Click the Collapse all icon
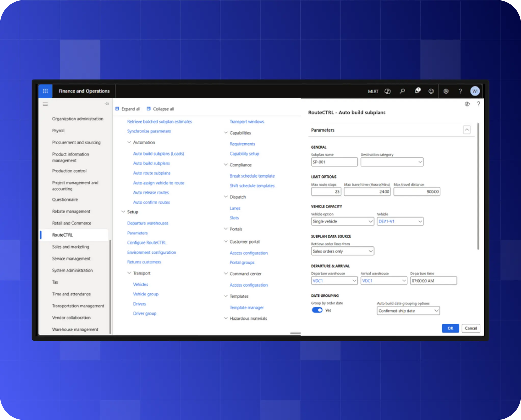This screenshot has width=521, height=420. coord(149,109)
